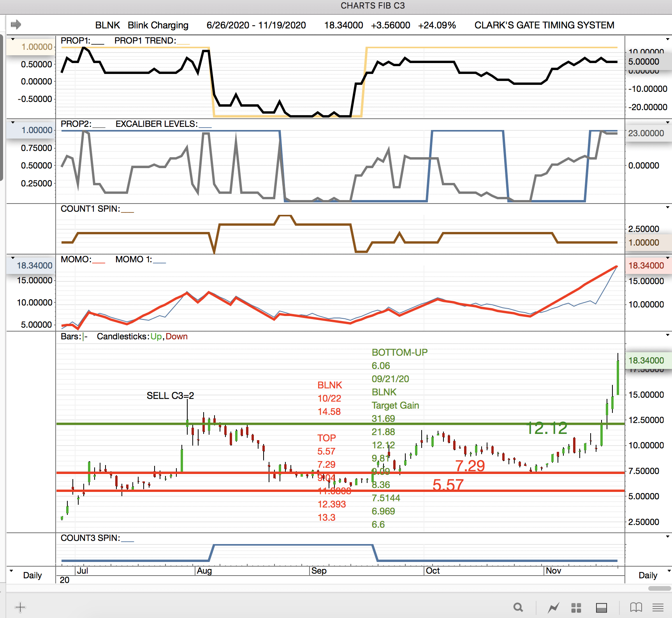Click the BOTTOM-UP green annotation text
Image resolution: width=672 pixels, height=618 pixels.
[399, 352]
